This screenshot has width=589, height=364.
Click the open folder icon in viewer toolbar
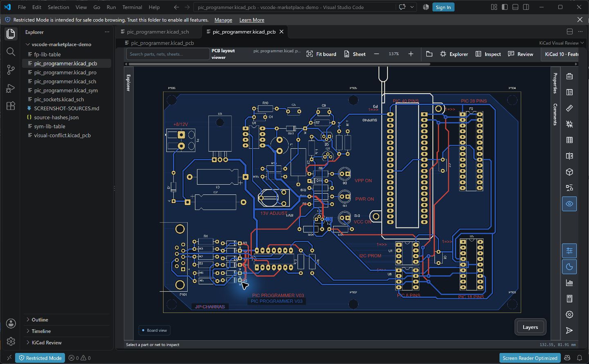tap(429, 54)
